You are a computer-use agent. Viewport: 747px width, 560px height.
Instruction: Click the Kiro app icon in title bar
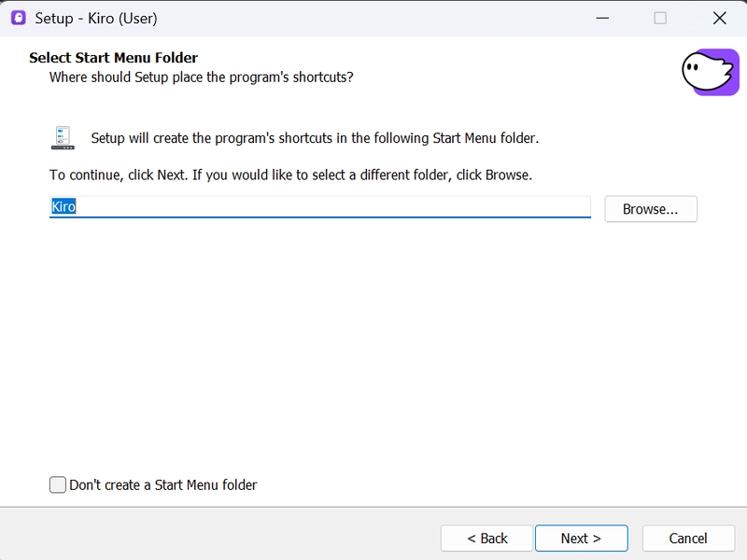pyautogui.click(x=18, y=18)
